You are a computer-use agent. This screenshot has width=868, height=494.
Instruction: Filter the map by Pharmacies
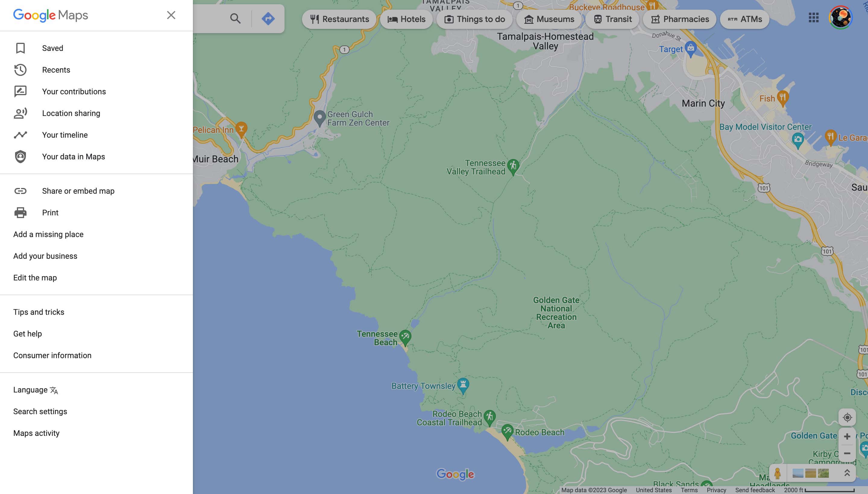tap(680, 19)
